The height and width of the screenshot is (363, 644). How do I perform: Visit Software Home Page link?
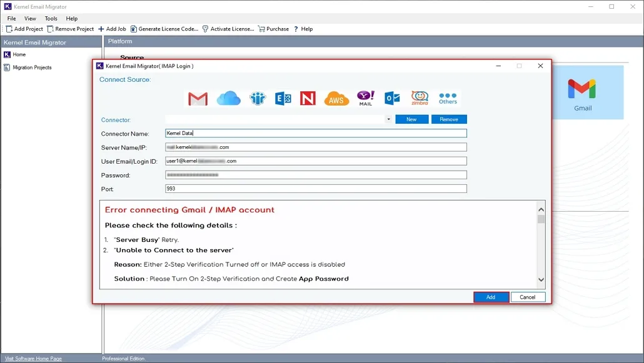(x=32, y=358)
